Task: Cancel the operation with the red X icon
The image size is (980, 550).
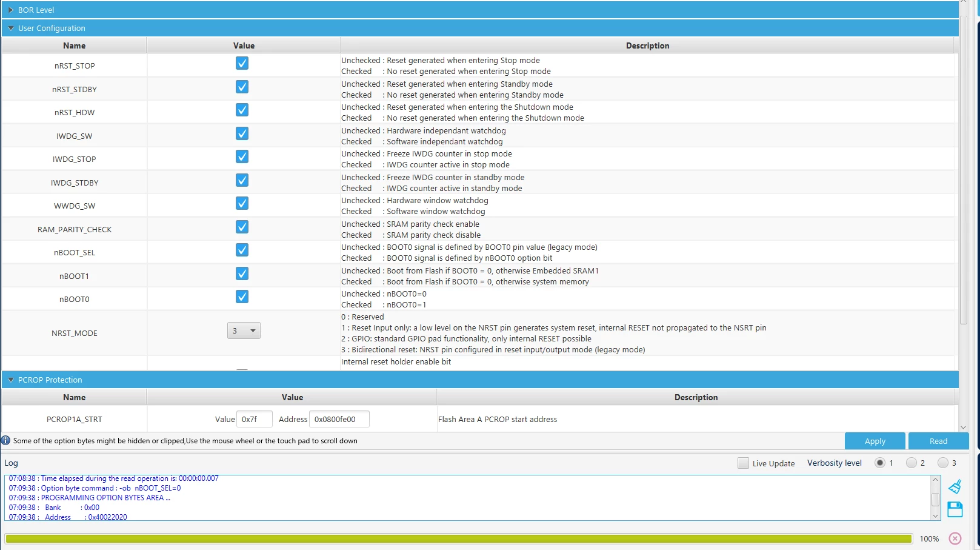Action: [x=955, y=538]
